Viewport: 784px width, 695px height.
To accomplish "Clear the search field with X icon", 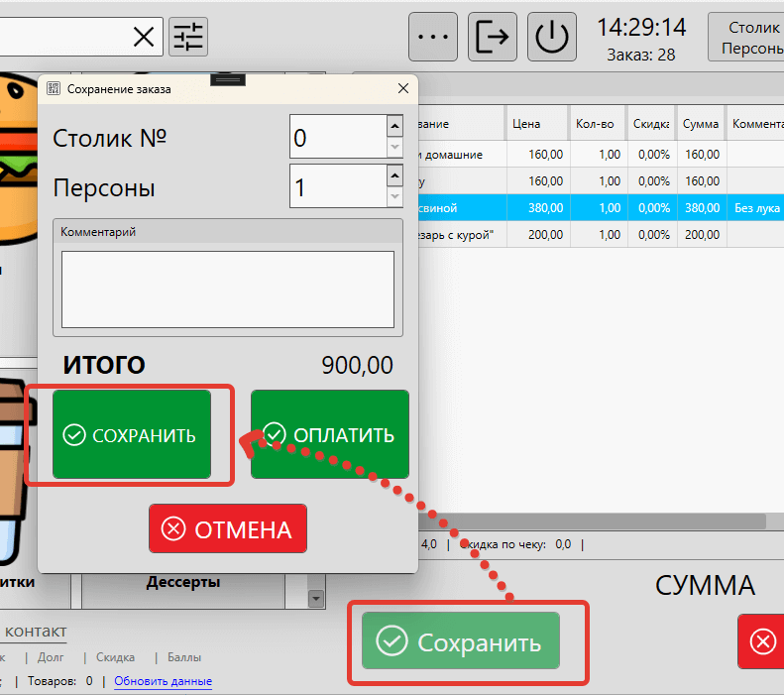I will click(x=144, y=37).
